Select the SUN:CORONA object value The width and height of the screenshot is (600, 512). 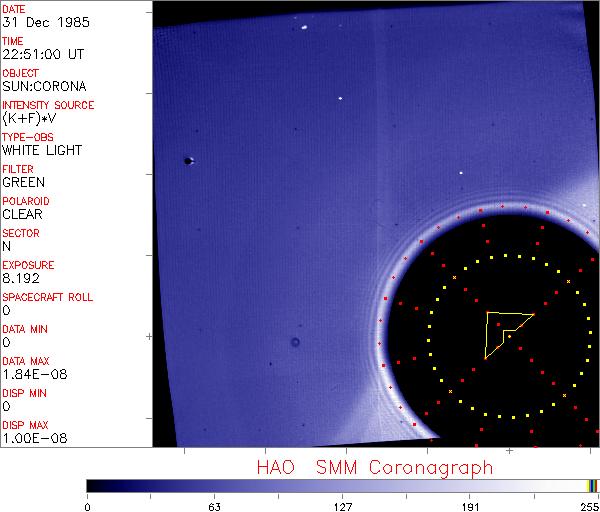[46, 87]
